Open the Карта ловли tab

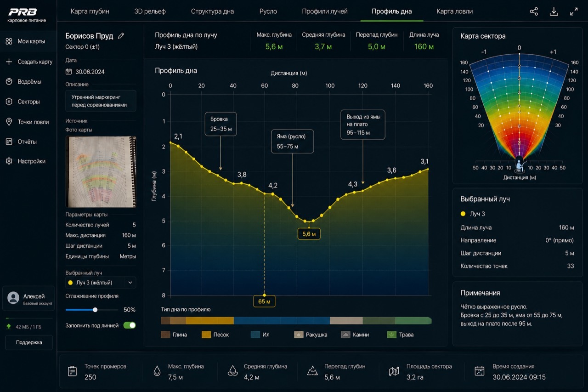(455, 11)
